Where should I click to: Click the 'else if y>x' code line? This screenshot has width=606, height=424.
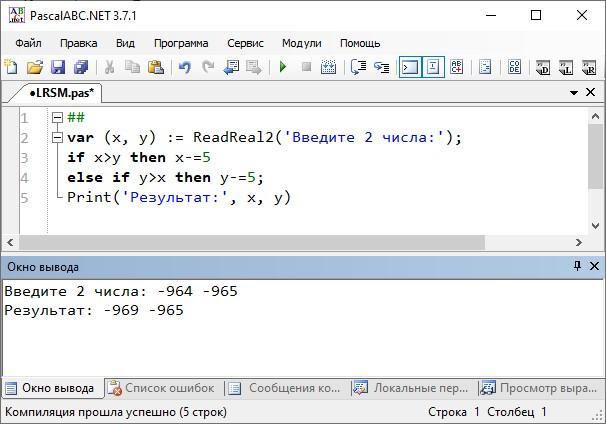tap(165, 177)
